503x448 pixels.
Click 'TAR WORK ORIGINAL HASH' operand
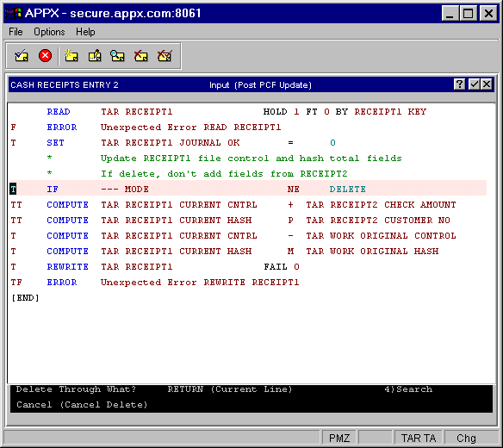(x=372, y=251)
